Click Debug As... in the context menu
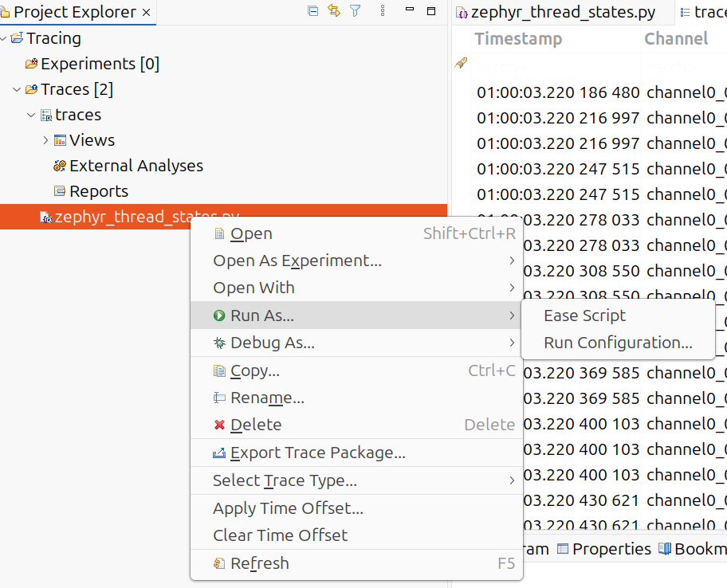 tap(272, 343)
